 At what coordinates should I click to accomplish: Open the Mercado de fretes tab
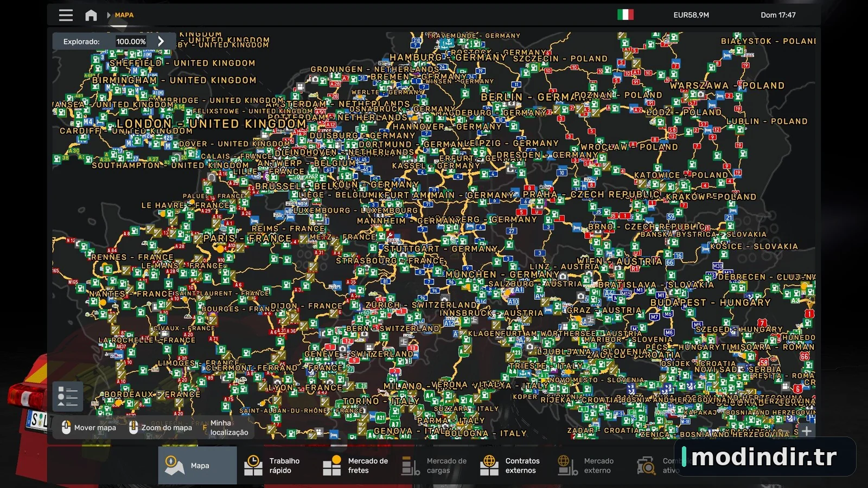tap(354, 465)
